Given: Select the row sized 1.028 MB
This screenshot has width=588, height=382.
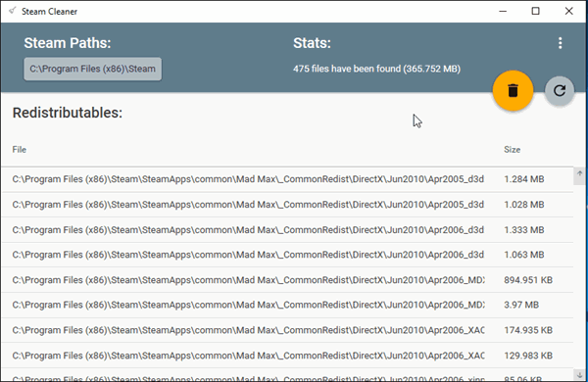Looking at the screenshot, I should [287, 205].
